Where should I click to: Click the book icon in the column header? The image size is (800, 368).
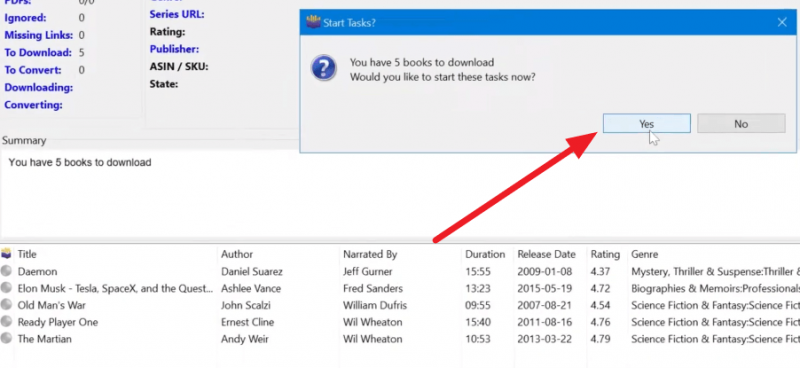(6, 254)
